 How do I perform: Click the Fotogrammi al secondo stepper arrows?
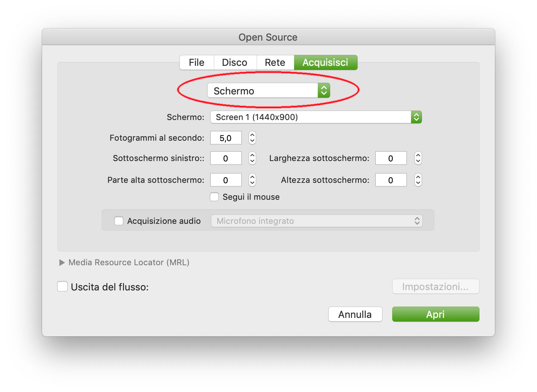click(252, 138)
